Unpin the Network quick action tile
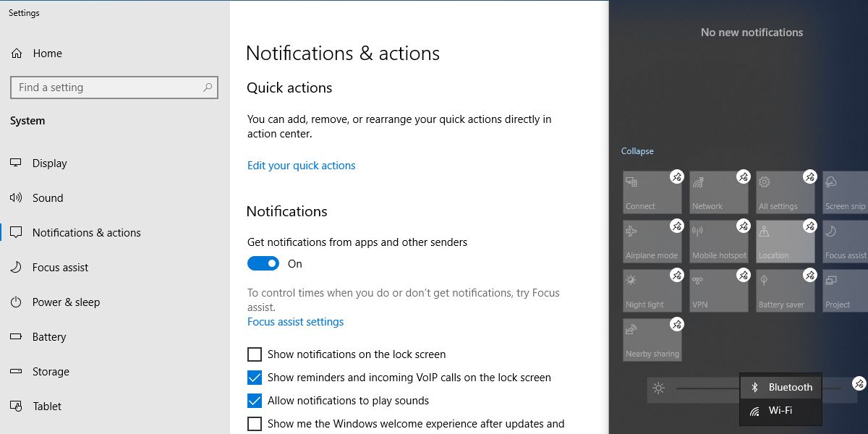The height and width of the screenshot is (434, 868). pyautogui.click(x=743, y=177)
